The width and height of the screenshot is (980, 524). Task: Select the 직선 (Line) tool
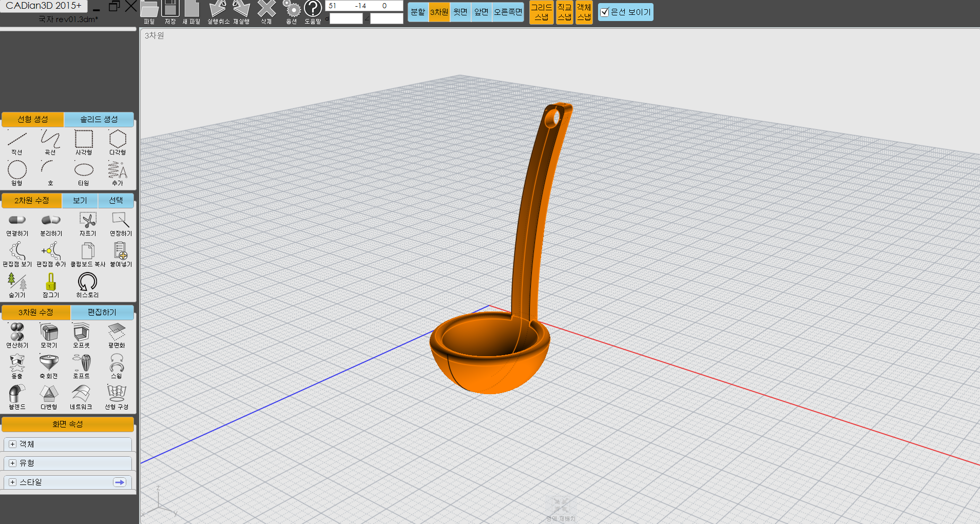coord(17,139)
